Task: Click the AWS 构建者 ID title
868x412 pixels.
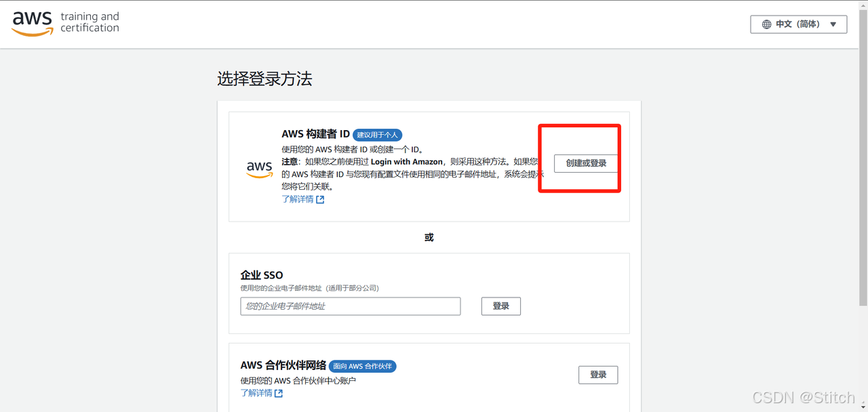Action: (x=315, y=134)
